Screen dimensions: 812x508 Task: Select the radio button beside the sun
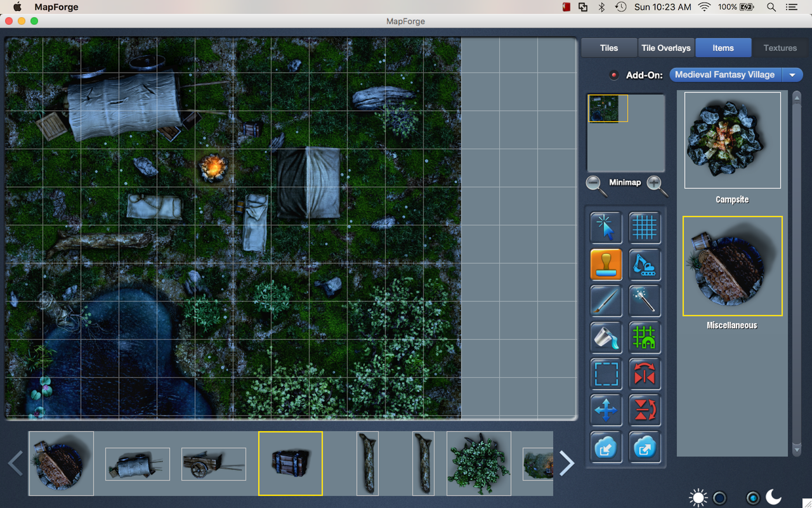pos(719,498)
